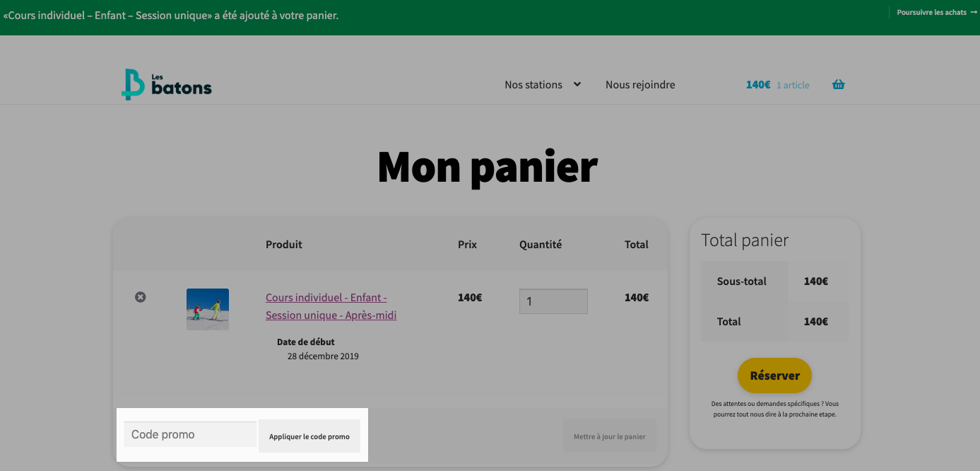Click the Les batons logo
The width and height of the screenshot is (980, 471).
pyautogui.click(x=167, y=84)
